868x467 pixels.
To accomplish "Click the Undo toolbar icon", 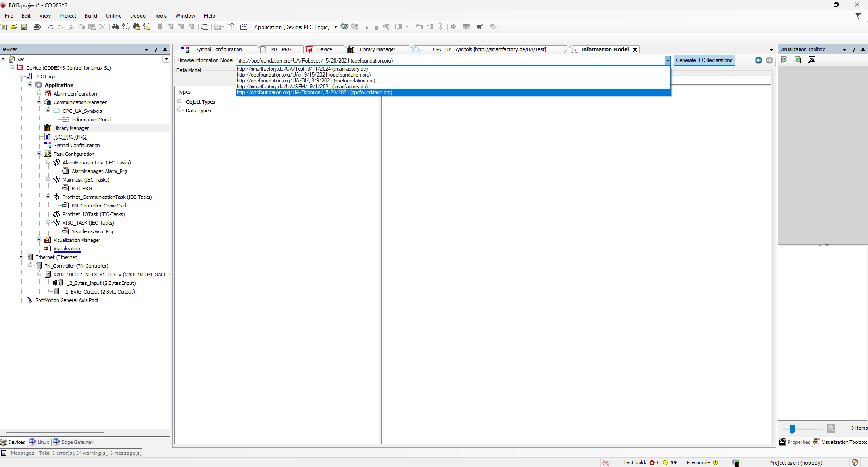I will click(x=50, y=27).
